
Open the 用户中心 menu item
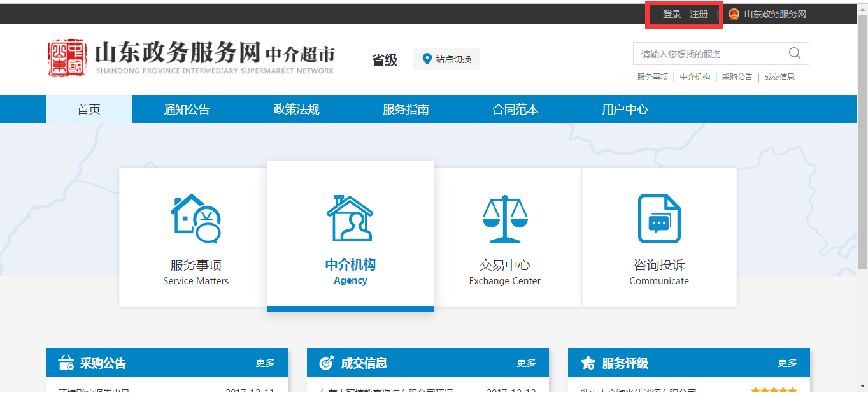pos(625,110)
